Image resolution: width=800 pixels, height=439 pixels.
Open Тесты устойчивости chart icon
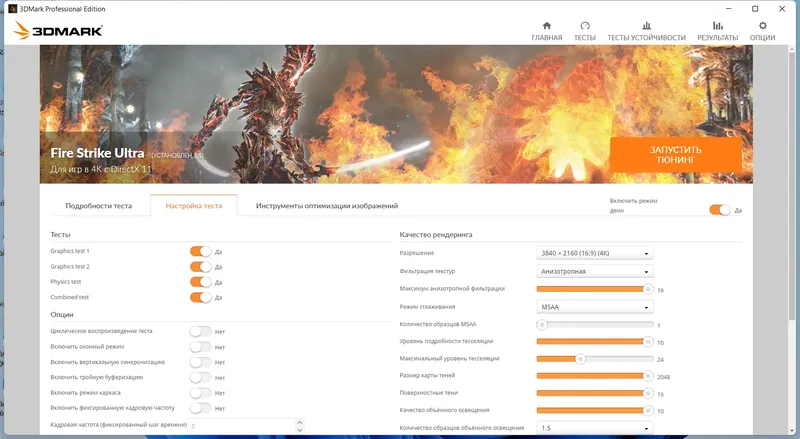646,26
